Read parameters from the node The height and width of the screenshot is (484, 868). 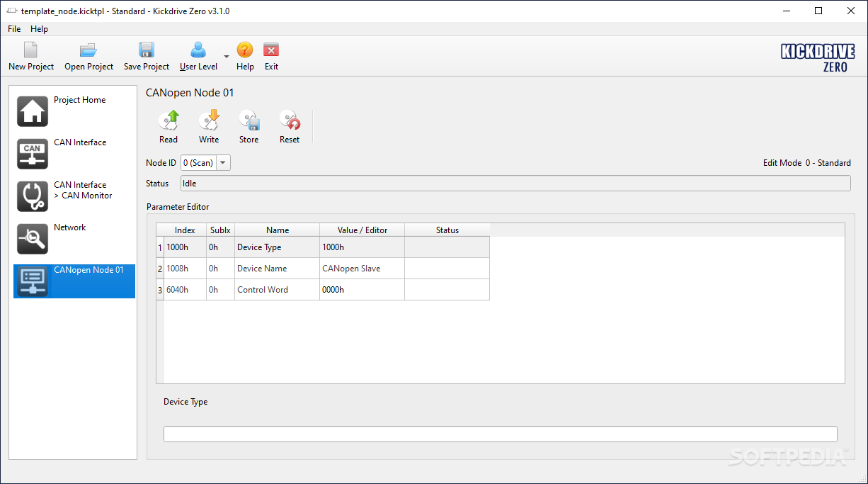point(169,128)
